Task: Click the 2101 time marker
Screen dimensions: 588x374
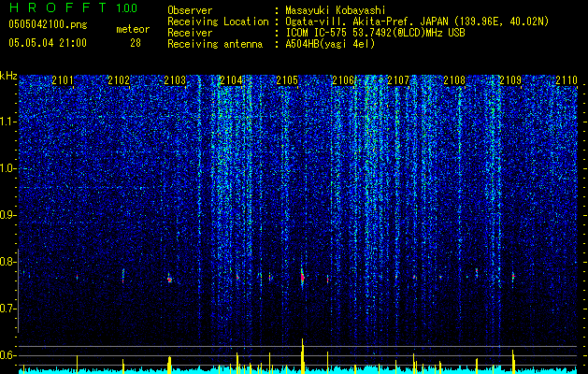Action: (x=63, y=80)
